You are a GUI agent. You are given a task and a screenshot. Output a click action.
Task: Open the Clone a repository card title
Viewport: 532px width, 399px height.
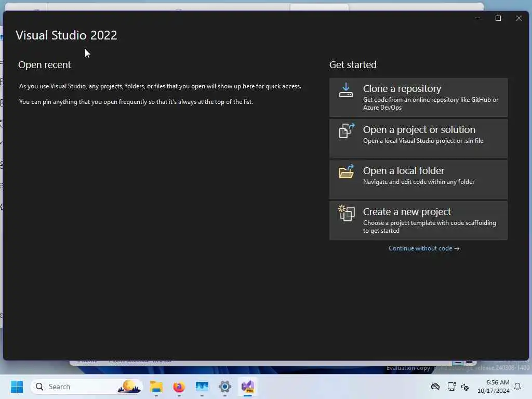coord(402,88)
